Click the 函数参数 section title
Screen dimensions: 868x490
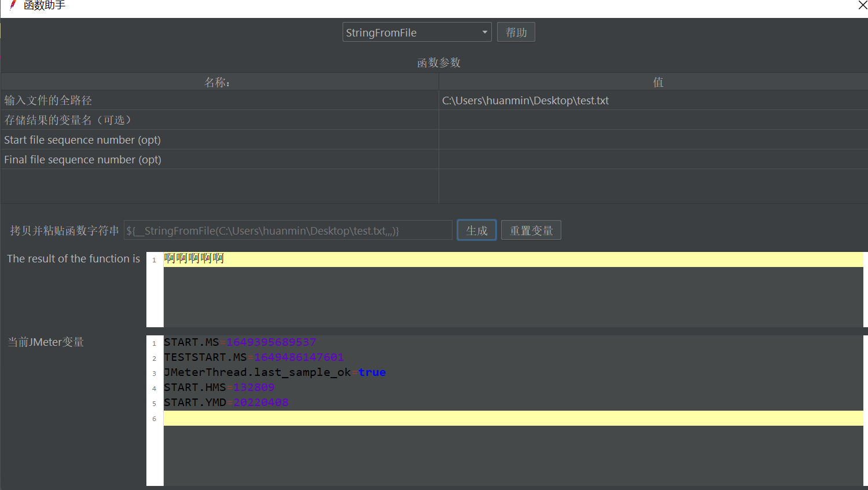439,63
